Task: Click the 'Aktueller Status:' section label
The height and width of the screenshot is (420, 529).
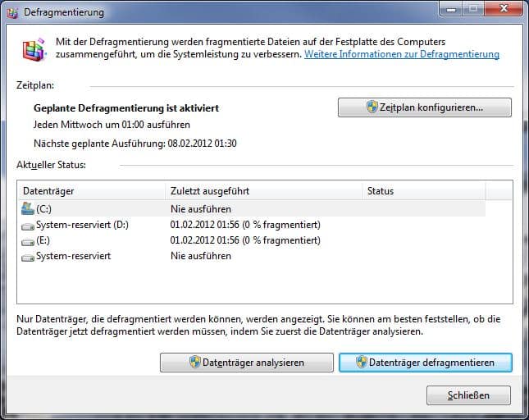Action: [51, 165]
